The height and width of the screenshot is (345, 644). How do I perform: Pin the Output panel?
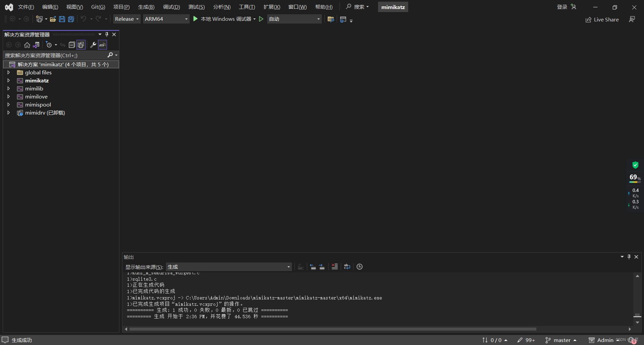pos(629,257)
